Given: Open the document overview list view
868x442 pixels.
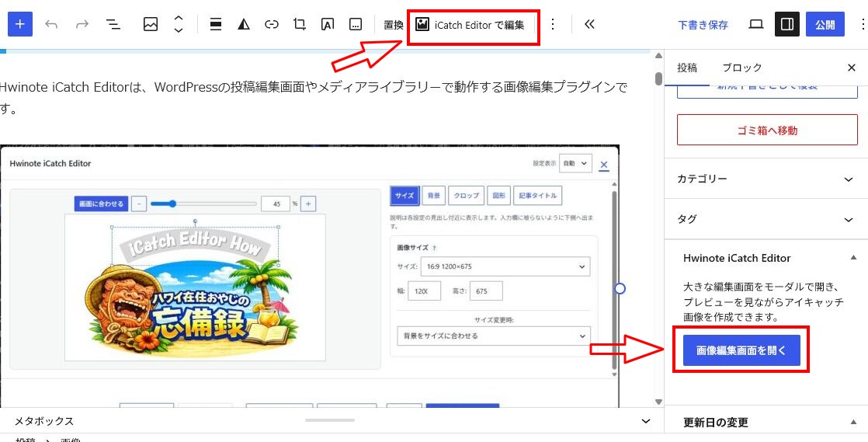Looking at the screenshot, I should (113, 24).
